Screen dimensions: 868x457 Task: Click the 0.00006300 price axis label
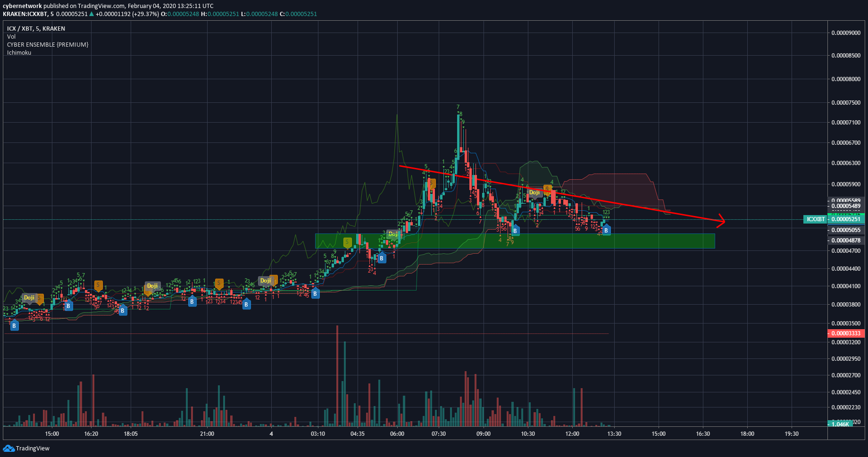[x=846, y=163]
